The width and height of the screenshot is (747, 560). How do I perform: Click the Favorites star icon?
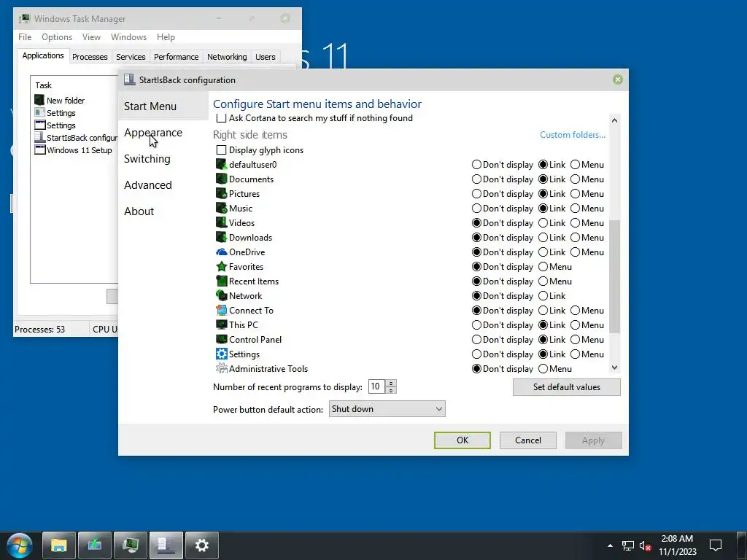tap(221, 267)
